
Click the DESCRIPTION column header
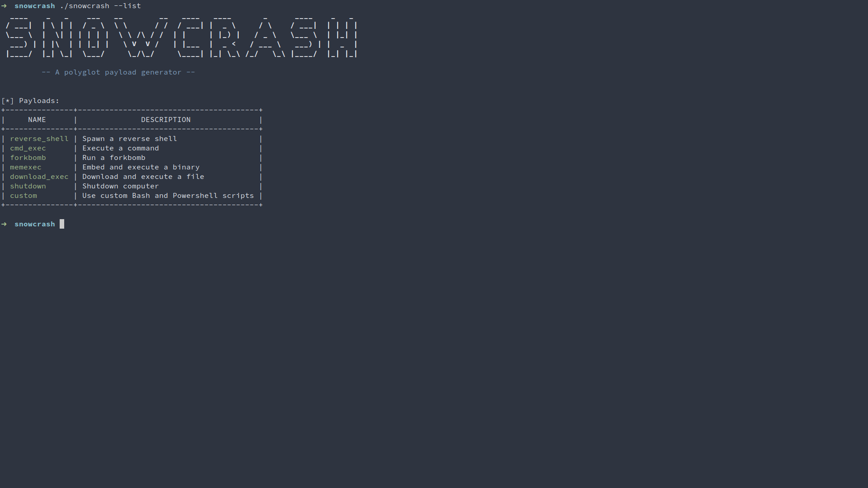166,120
